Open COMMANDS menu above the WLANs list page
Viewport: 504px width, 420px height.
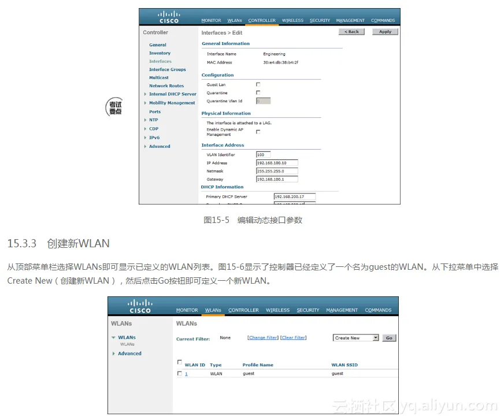[379, 310]
